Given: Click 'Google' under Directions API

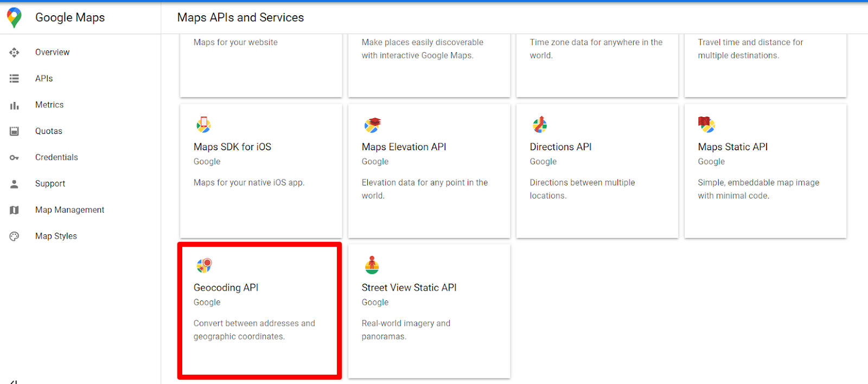Looking at the screenshot, I should [x=543, y=162].
